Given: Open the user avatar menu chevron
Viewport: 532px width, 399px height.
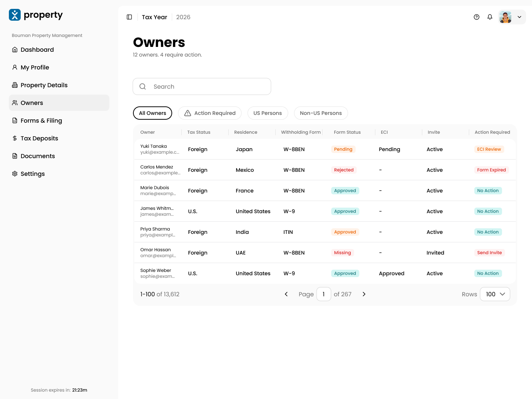Looking at the screenshot, I should [519, 17].
